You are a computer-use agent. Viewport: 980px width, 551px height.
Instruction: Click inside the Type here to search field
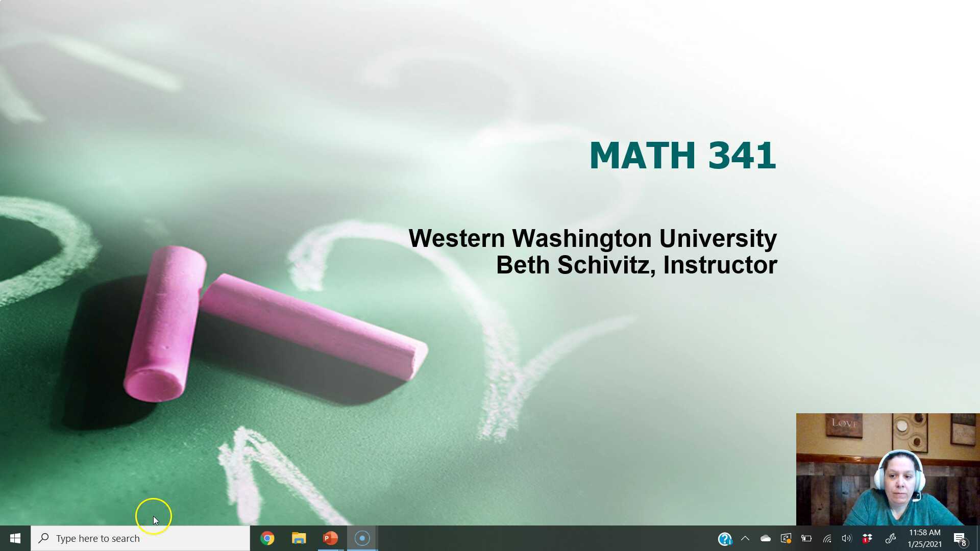[128, 538]
